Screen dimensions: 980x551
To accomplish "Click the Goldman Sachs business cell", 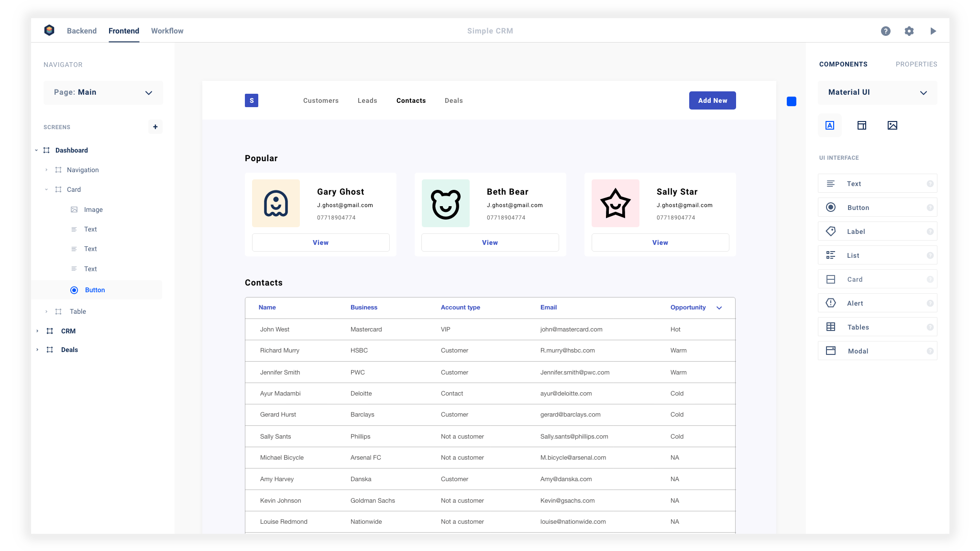I will (373, 501).
